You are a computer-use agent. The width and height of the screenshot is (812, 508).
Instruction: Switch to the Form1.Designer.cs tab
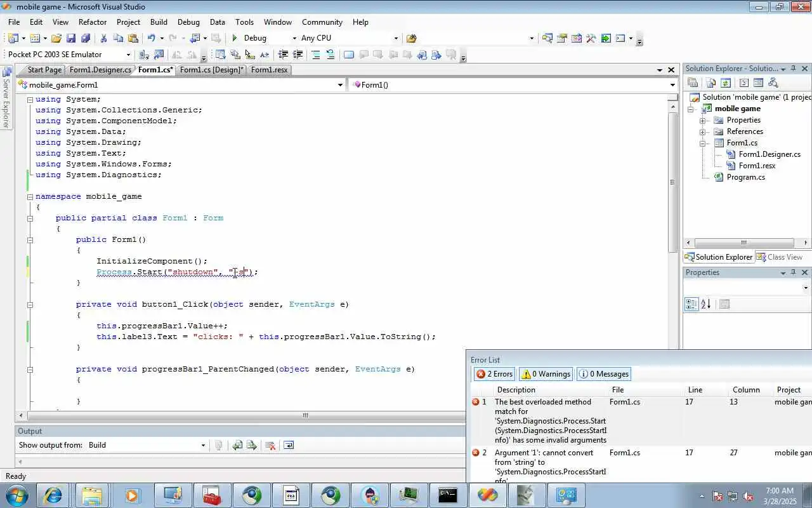(100, 70)
